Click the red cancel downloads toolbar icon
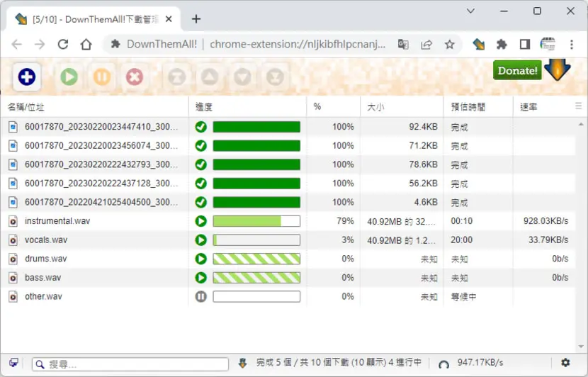The image size is (588, 377). tap(135, 77)
